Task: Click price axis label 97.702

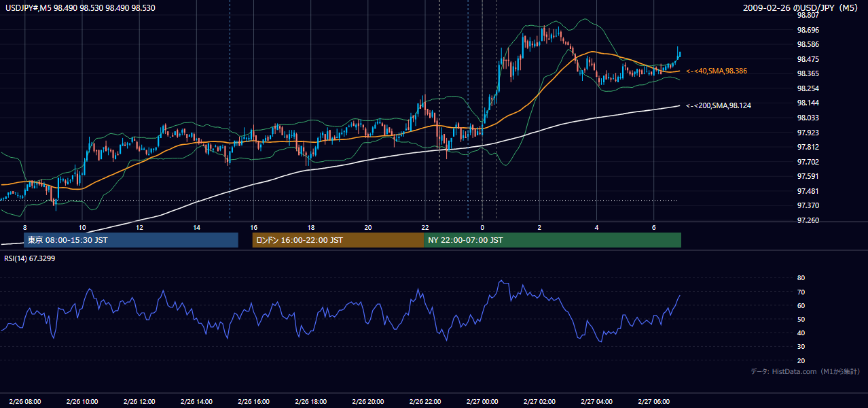Action: (808, 162)
